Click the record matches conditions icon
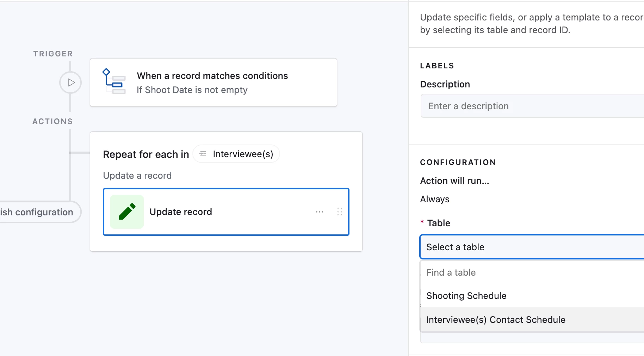644x356 pixels. click(114, 81)
